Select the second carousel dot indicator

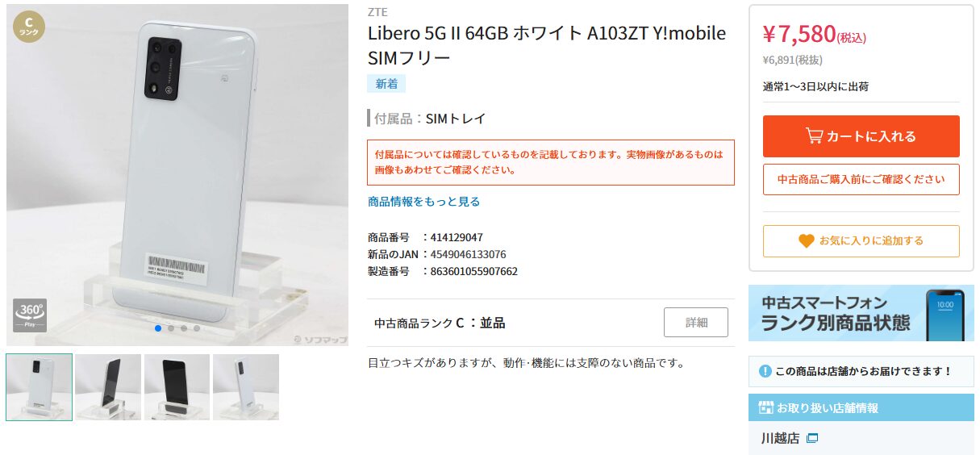tap(171, 328)
